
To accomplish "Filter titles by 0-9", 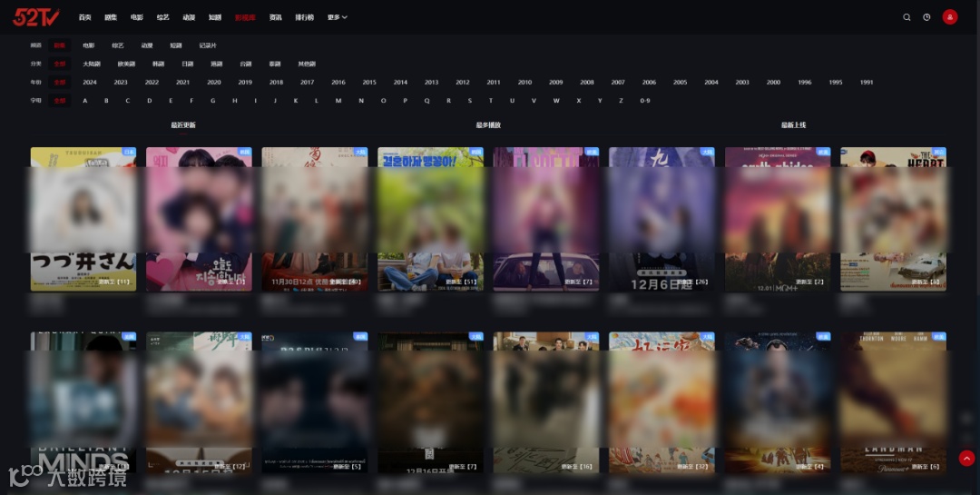I will 645,101.
